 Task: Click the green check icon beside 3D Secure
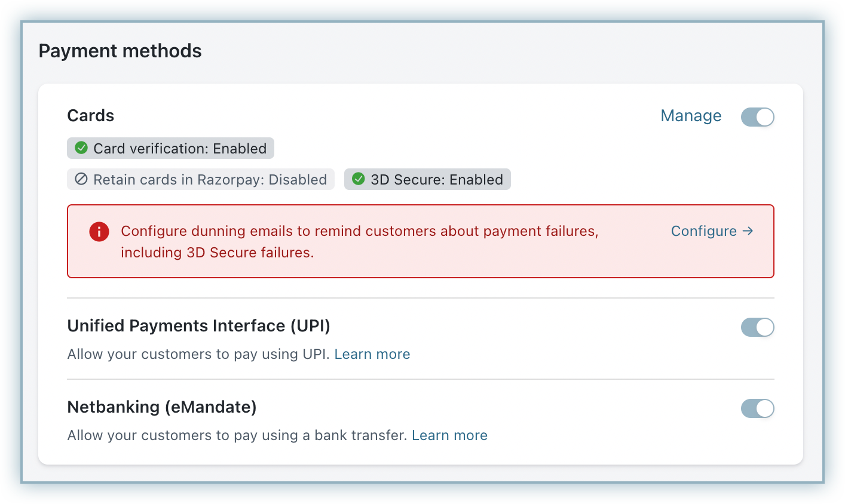click(x=359, y=179)
